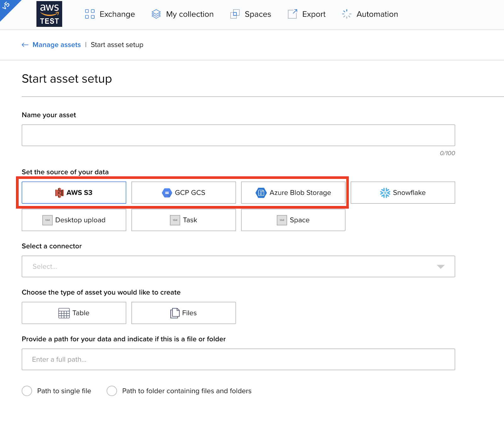Go to Spaces in top navigation
504x442 pixels.
pos(251,14)
